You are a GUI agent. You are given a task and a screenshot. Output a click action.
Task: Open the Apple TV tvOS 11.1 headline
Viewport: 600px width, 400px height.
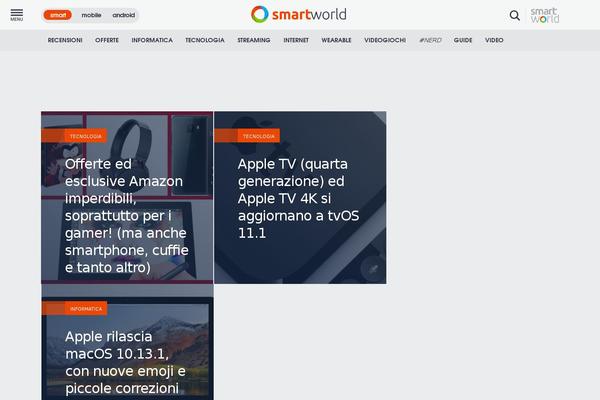point(298,198)
